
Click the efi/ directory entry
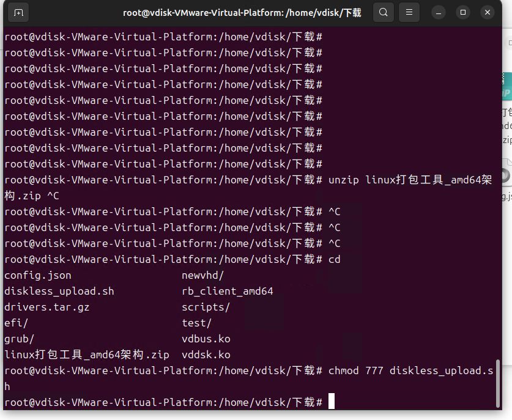17,323
